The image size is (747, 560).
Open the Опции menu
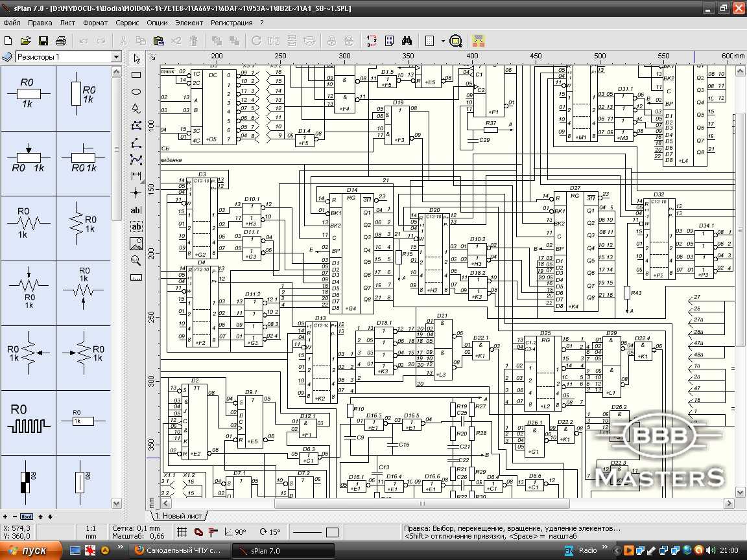point(157,23)
